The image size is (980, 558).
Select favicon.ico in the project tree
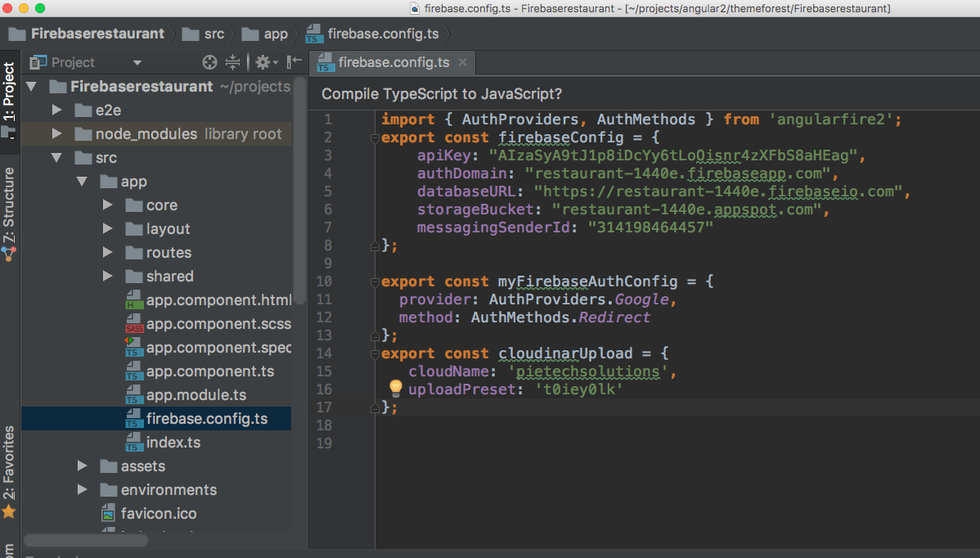[x=159, y=514]
